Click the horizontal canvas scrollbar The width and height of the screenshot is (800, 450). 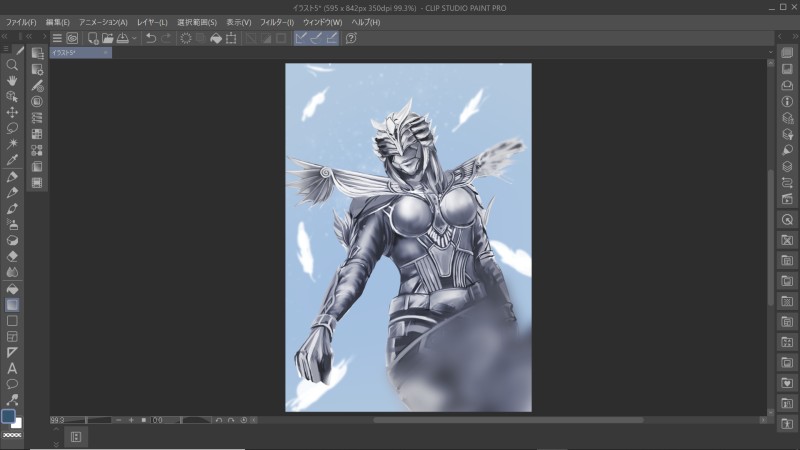tap(508, 420)
